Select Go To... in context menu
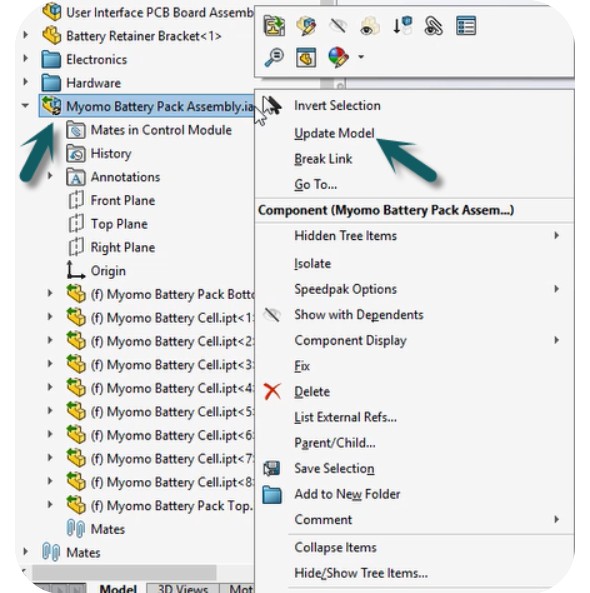The height and width of the screenshot is (593, 590). point(315,184)
